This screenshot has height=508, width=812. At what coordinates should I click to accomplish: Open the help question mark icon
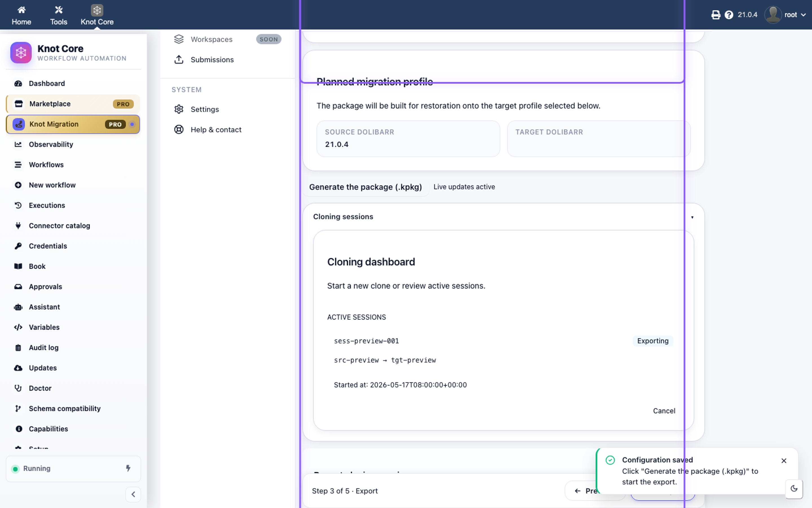729,15
